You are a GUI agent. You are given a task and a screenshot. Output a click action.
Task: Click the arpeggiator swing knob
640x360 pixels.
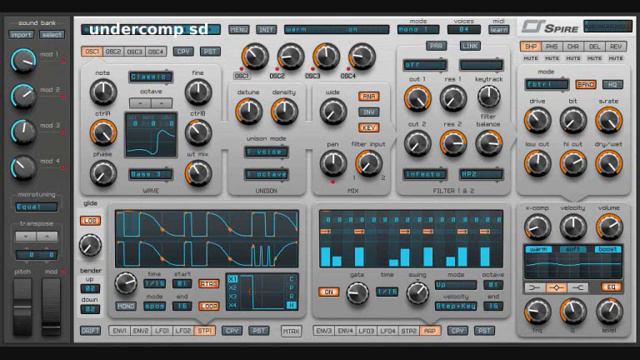click(418, 293)
